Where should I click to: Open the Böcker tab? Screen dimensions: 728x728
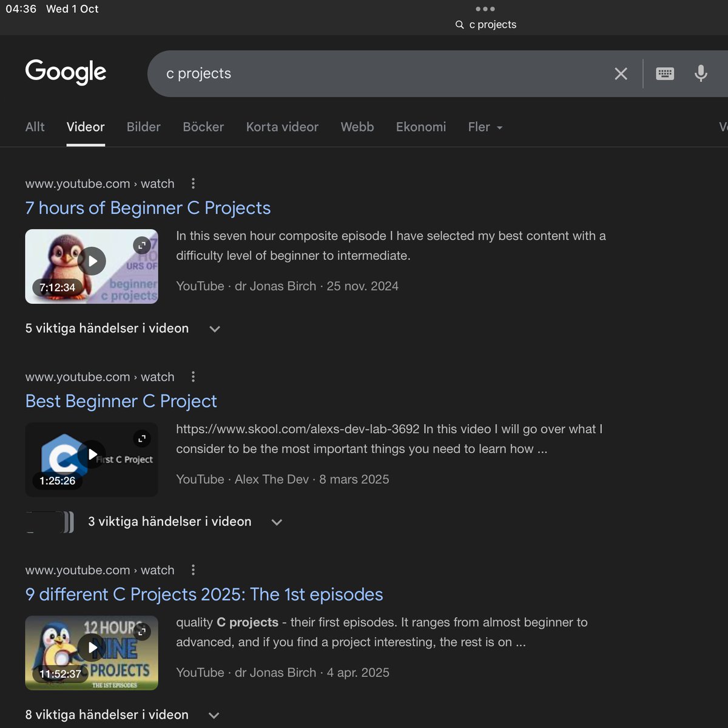(x=203, y=127)
